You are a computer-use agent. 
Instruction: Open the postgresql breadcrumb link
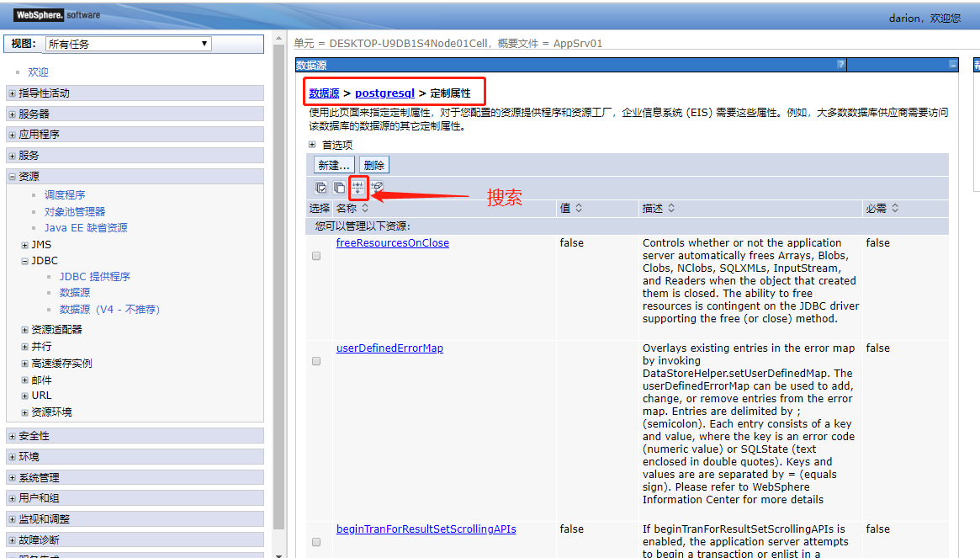384,91
